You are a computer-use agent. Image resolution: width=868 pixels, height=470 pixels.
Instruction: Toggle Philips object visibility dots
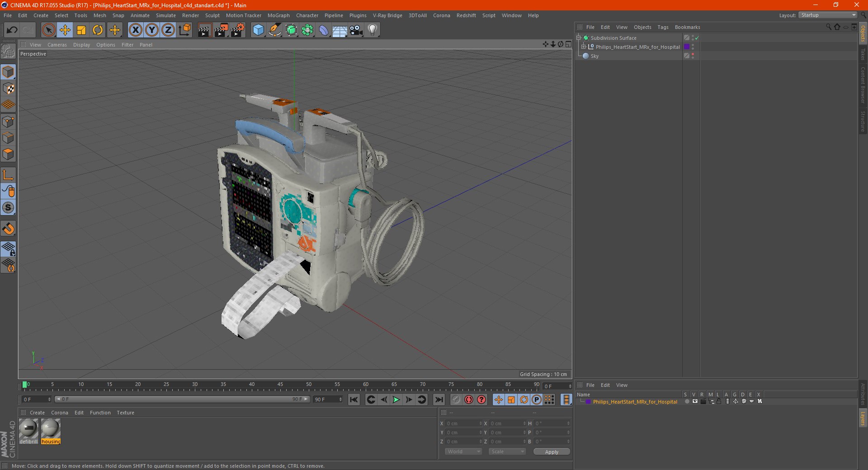693,47
